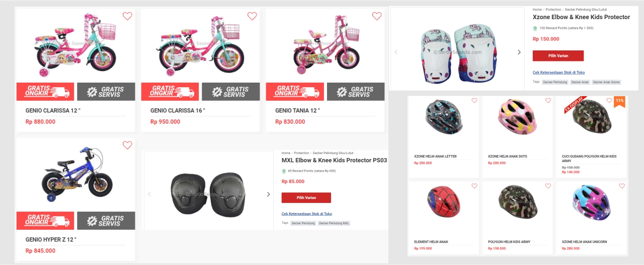The image size is (644, 265).
Task: Favorite the Genio Clarissa 12" bike
Action: (x=127, y=16)
